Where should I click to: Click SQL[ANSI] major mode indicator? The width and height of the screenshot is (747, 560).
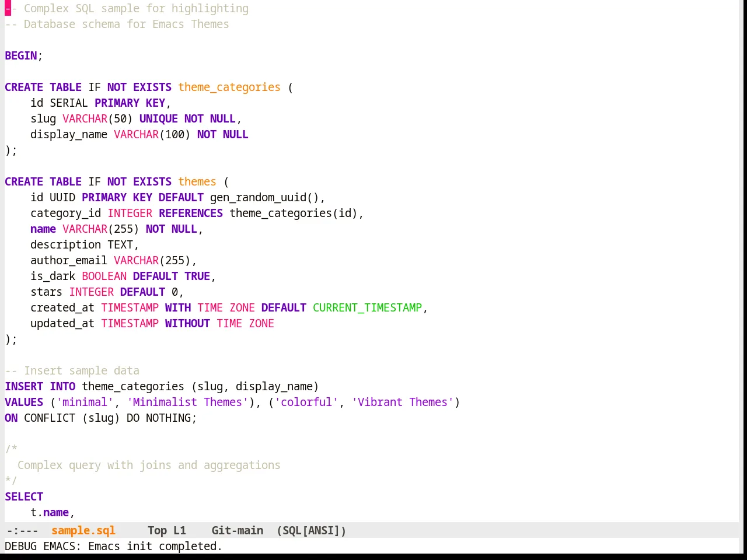pyautogui.click(x=312, y=530)
